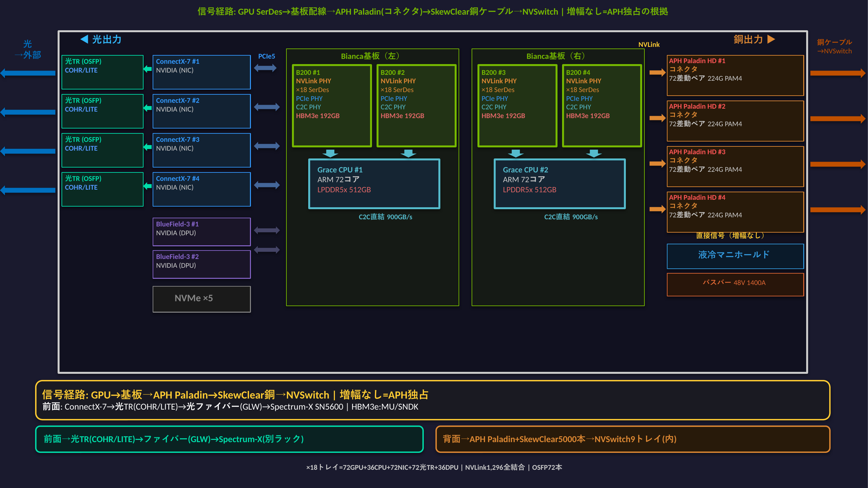Click the NVMe ×5 box
Viewport: 868px width, 488px height.
(201, 299)
